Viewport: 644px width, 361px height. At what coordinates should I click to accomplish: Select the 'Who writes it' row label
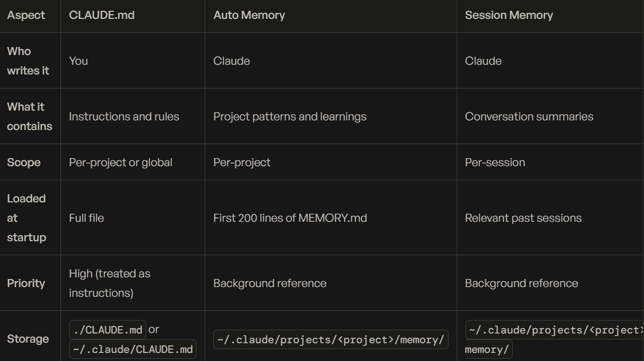click(x=28, y=61)
